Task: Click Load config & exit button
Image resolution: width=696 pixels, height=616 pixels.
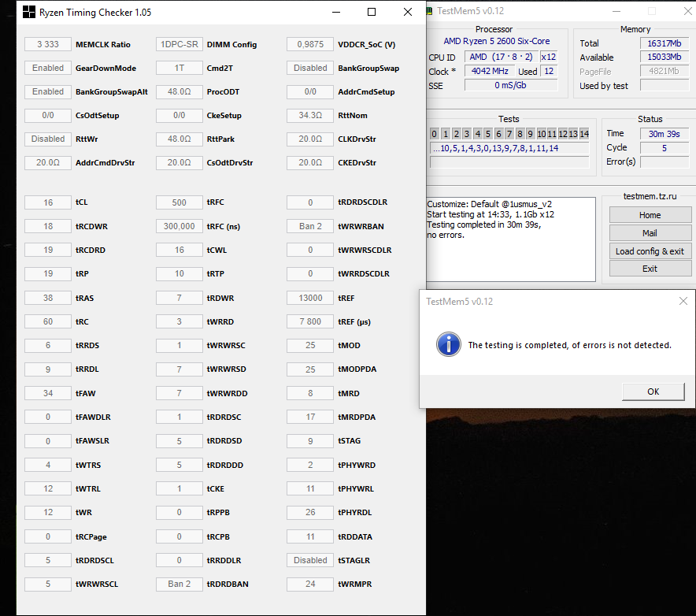Action: coord(650,251)
